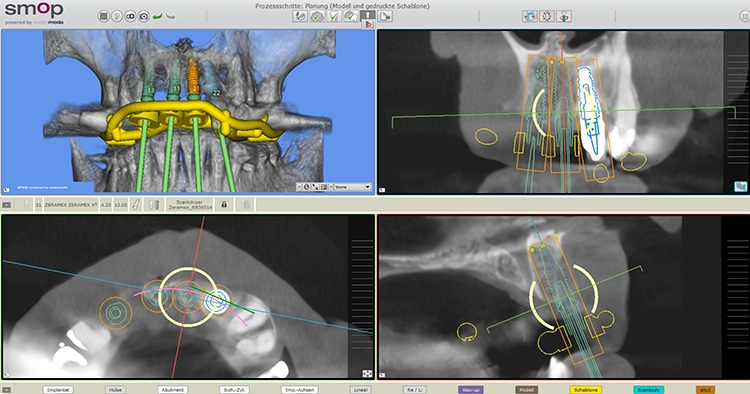This screenshot has height=394, width=750.
Task: Toggle Sich.-Zyl. visibility
Action: coord(234,390)
